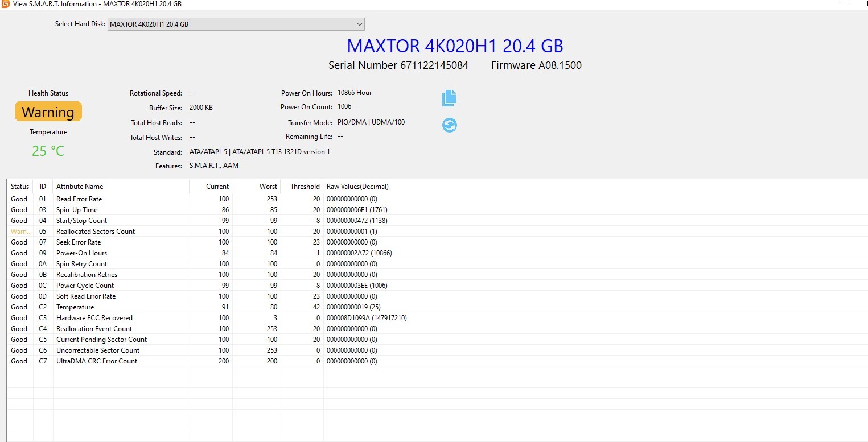Click the 2000 KB buffer size value
Viewport: 868px width, 442px height.
pos(201,108)
